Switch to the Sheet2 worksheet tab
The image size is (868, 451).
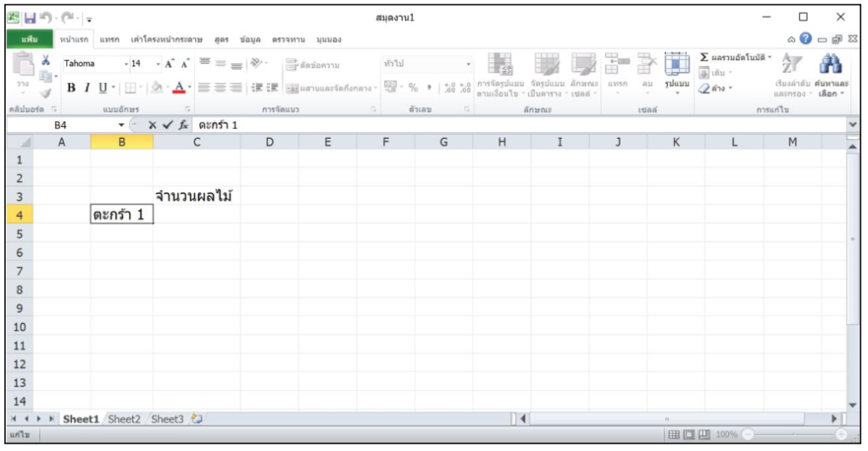coord(124,419)
